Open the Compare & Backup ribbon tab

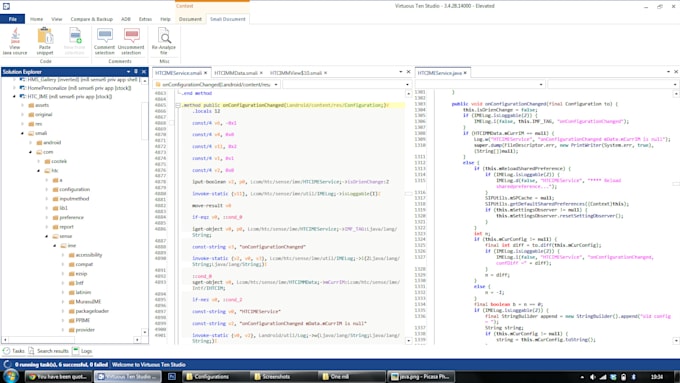coord(92,19)
